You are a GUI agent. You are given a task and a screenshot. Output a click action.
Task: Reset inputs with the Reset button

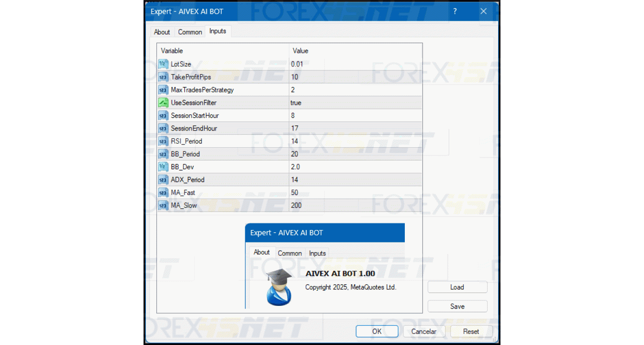[471, 331]
